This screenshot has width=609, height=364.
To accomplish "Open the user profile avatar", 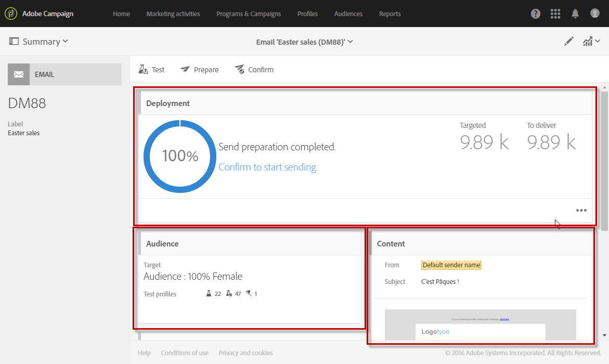I will [595, 14].
